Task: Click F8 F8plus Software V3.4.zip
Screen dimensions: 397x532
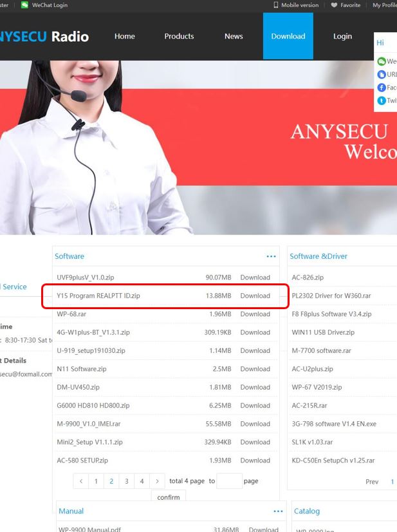Action: pyautogui.click(x=331, y=314)
